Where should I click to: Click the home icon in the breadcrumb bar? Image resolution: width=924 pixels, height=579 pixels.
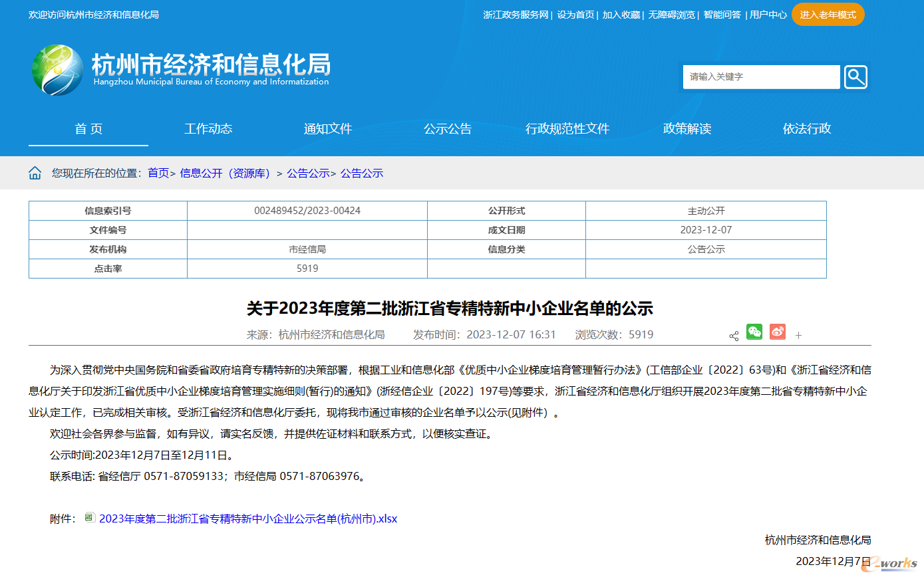pyautogui.click(x=35, y=172)
